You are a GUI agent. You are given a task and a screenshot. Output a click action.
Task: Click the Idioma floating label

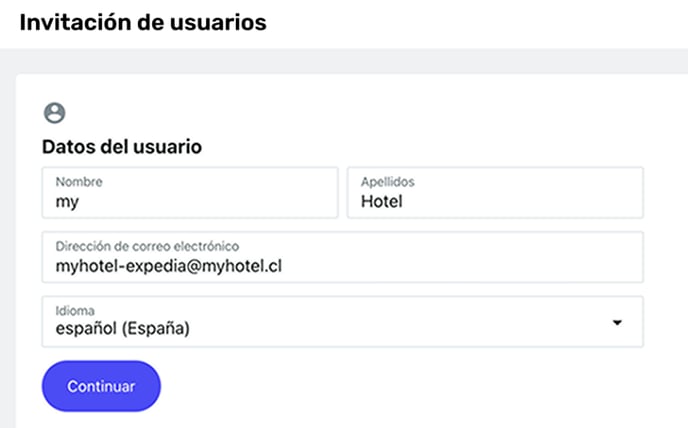coord(75,311)
